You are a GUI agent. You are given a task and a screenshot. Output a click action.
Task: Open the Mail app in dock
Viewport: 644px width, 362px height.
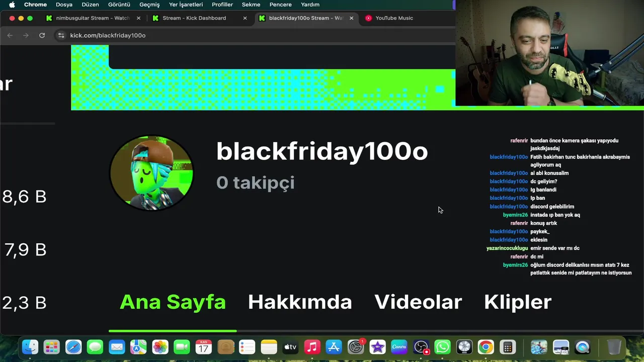click(x=117, y=347)
